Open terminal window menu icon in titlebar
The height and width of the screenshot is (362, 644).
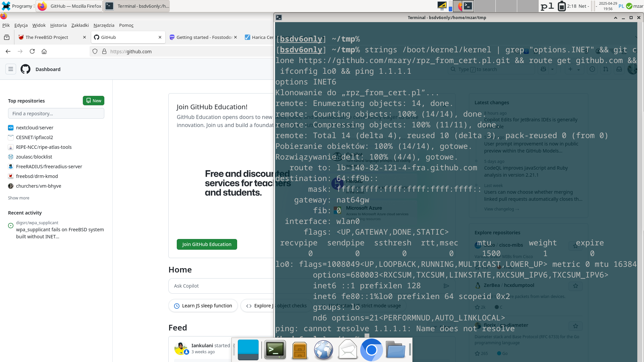[279, 17]
